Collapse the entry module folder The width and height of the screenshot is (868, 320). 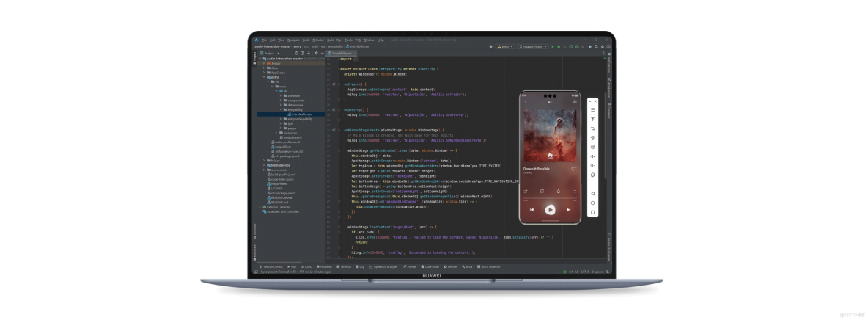point(264,77)
